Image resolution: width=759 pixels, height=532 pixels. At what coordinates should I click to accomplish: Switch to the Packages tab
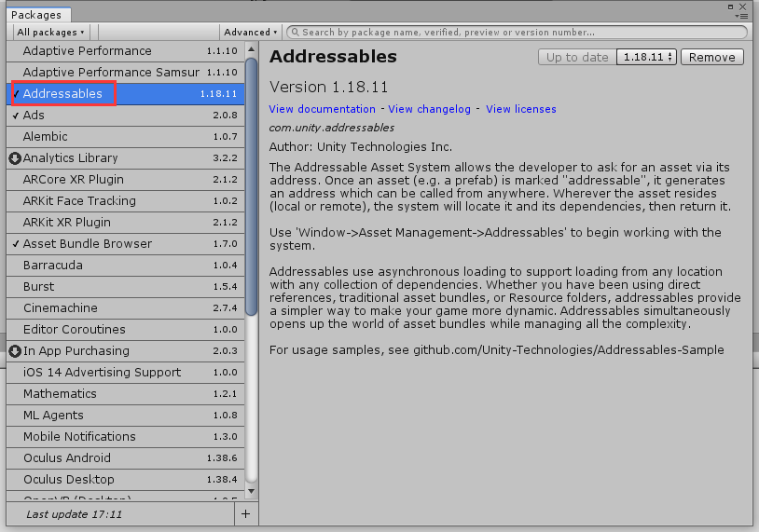point(36,15)
